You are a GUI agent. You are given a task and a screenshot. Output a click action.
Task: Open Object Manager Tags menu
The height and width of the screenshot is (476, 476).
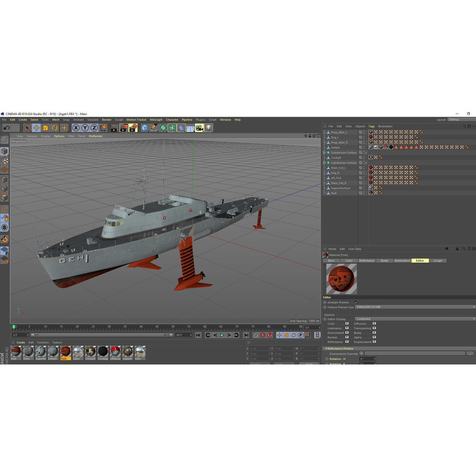coord(372,126)
